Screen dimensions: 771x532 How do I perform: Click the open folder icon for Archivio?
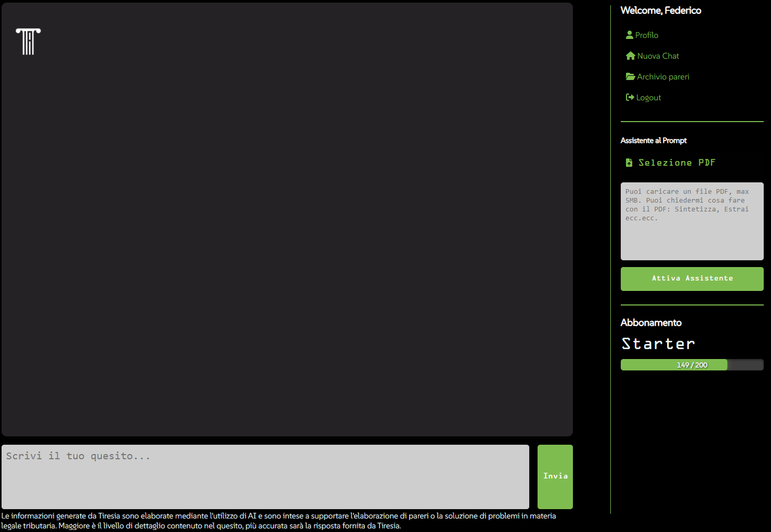(x=631, y=76)
